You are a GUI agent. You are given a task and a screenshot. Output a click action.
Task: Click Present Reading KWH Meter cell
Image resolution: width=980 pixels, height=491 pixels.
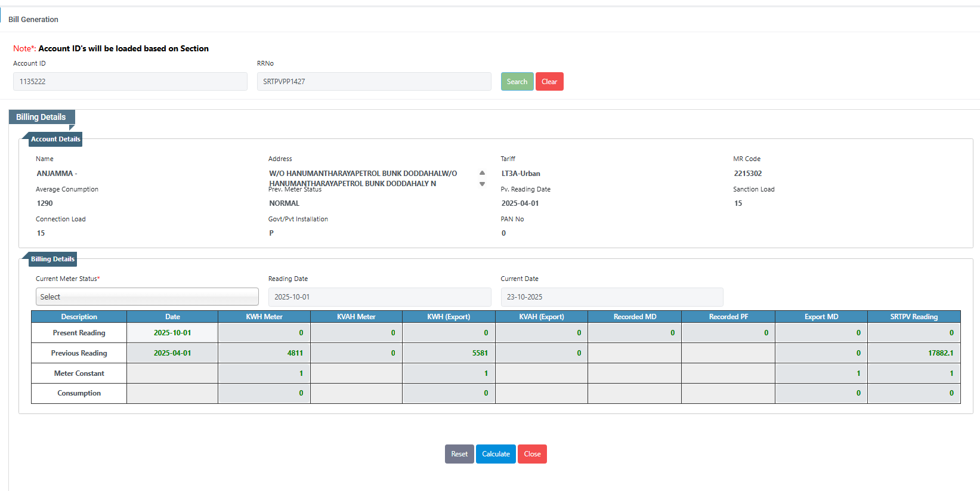tap(264, 333)
